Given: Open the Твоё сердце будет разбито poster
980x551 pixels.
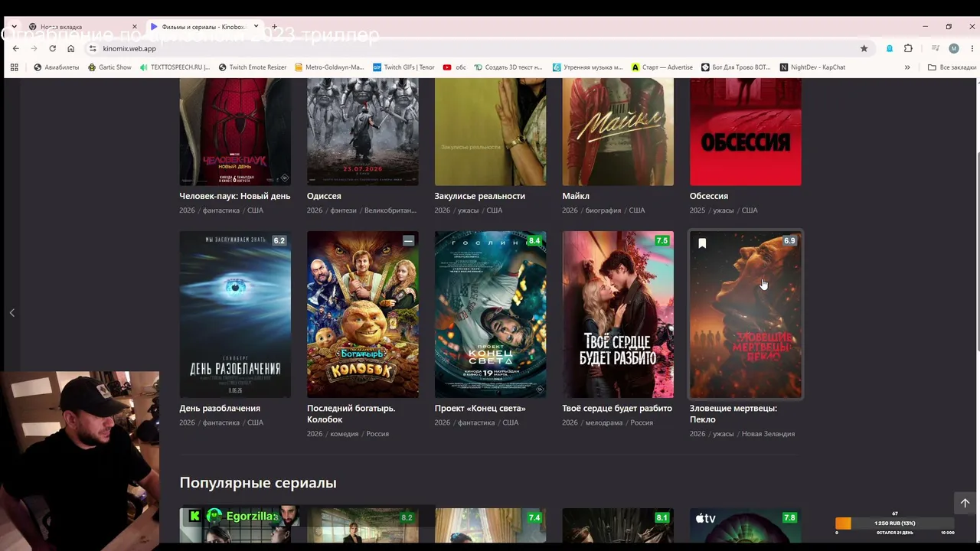Looking at the screenshot, I should tap(618, 315).
